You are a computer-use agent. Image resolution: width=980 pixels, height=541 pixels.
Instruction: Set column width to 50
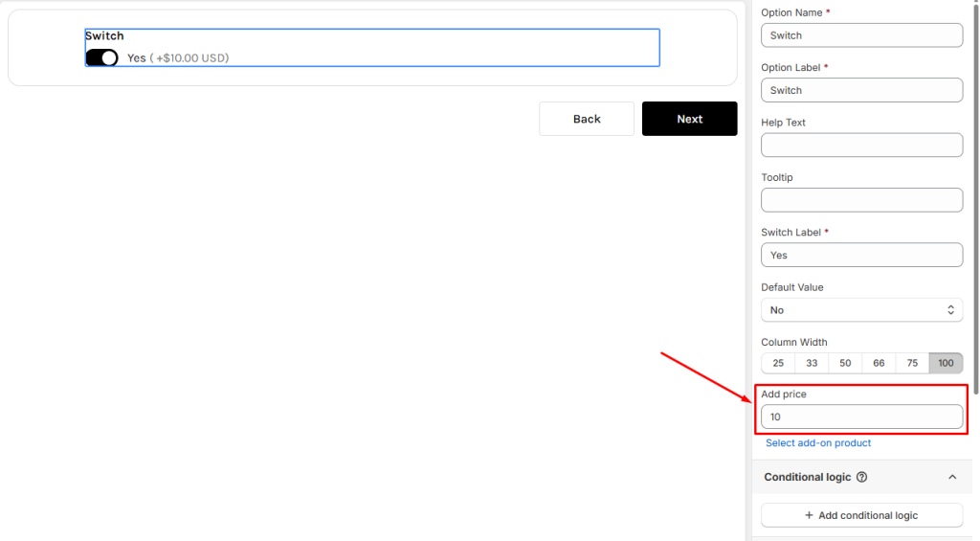click(x=845, y=363)
